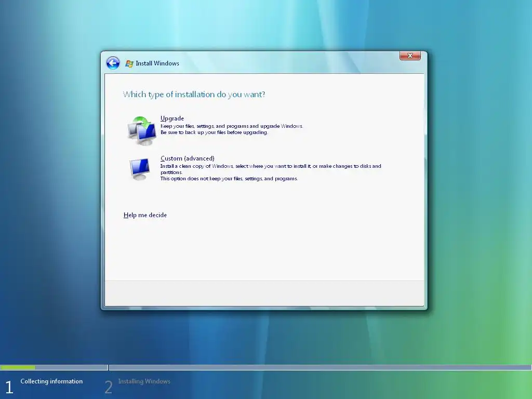Click the step number 1 indicator
This screenshot has height=399, width=532.
point(9,387)
